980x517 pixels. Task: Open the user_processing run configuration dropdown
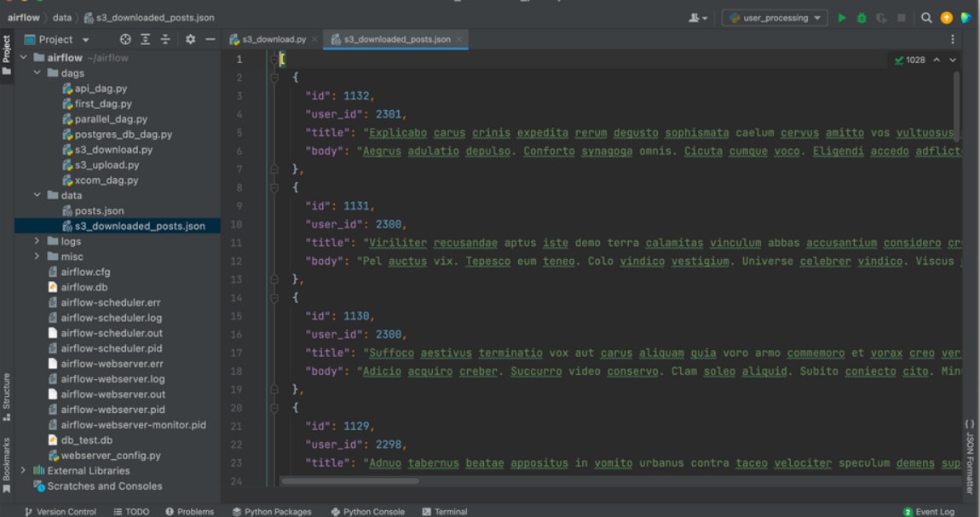775,18
